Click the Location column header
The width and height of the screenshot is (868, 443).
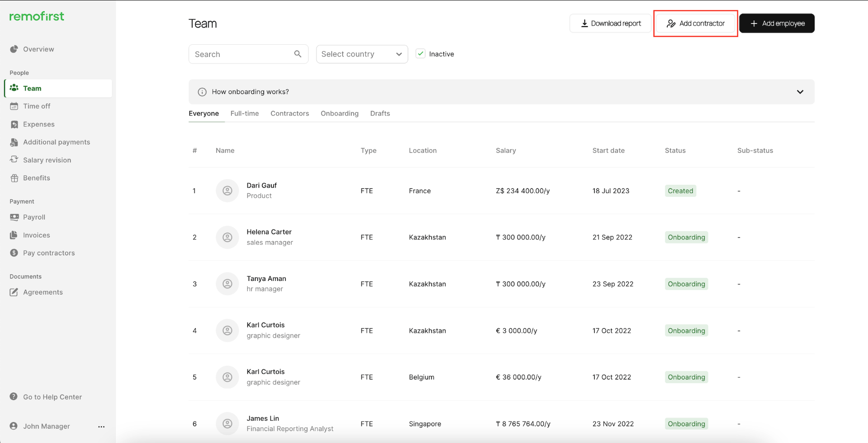423,150
